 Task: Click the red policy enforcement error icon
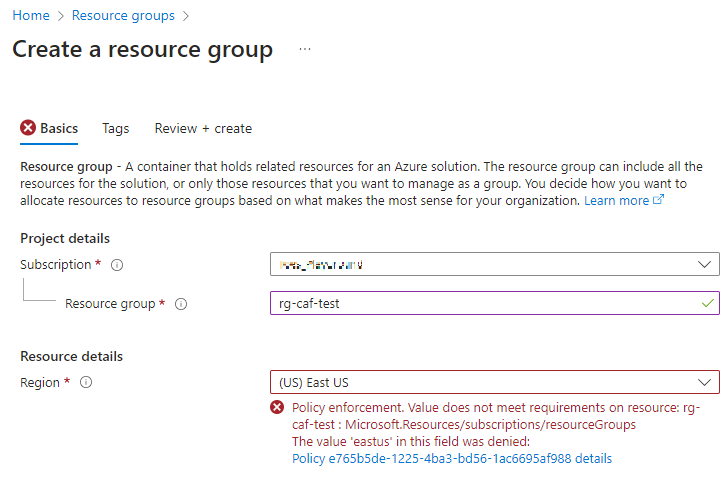click(x=277, y=408)
